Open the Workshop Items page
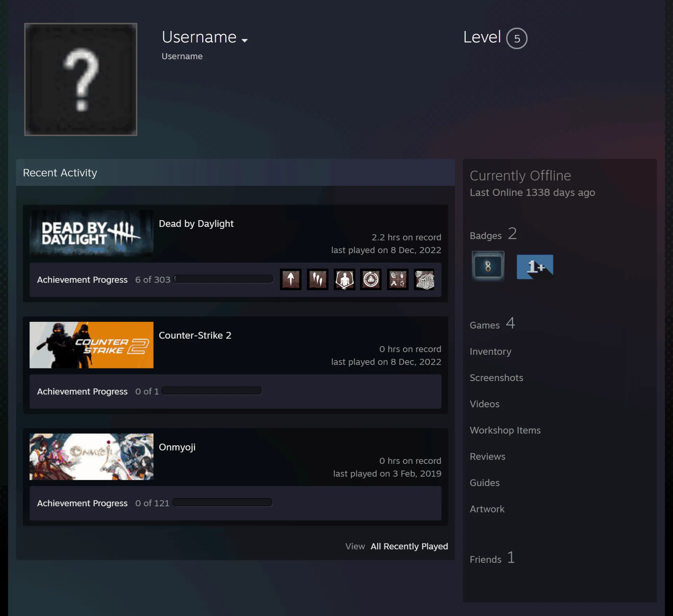Image resolution: width=673 pixels, height=616 pixels. coord(505,430)
